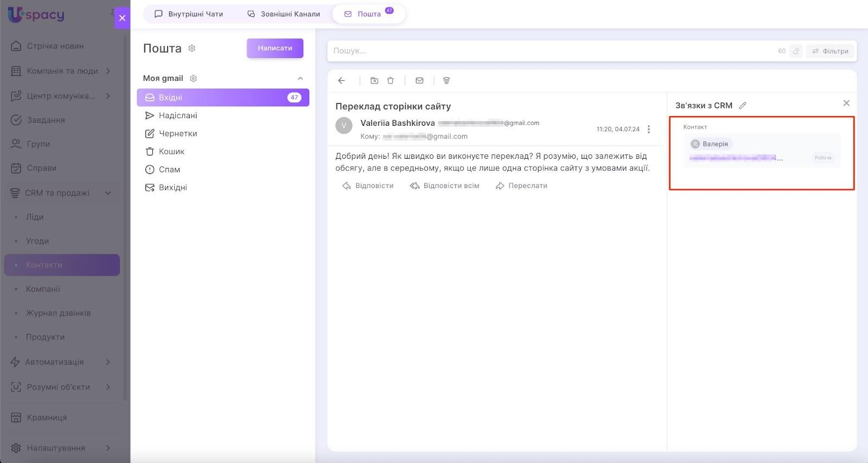868x463 pixels.
Task: Expand Розумні об'єкти submenu arrow
Action: pos(108,387)
